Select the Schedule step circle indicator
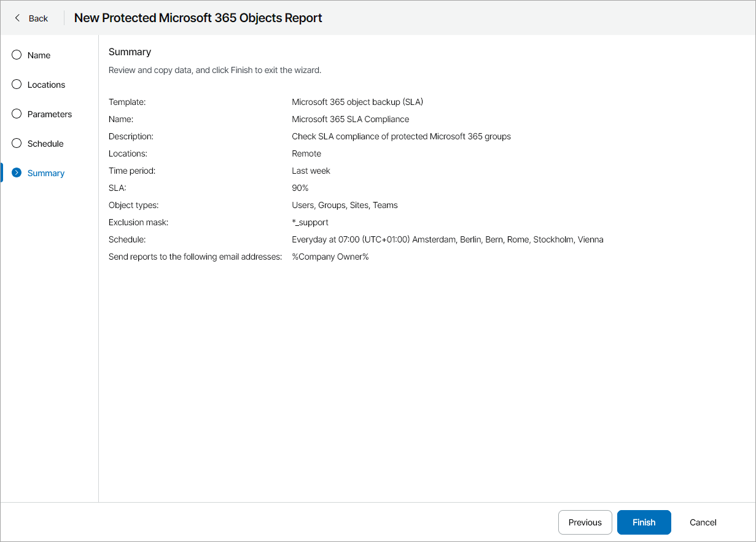This screenshot has width=756, height=542. tap(17, 144)
